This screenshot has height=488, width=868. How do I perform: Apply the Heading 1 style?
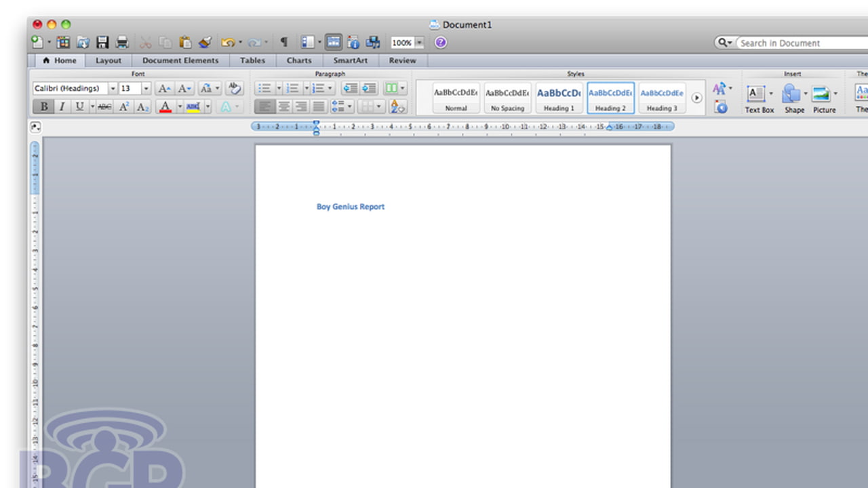pos(559,98)
